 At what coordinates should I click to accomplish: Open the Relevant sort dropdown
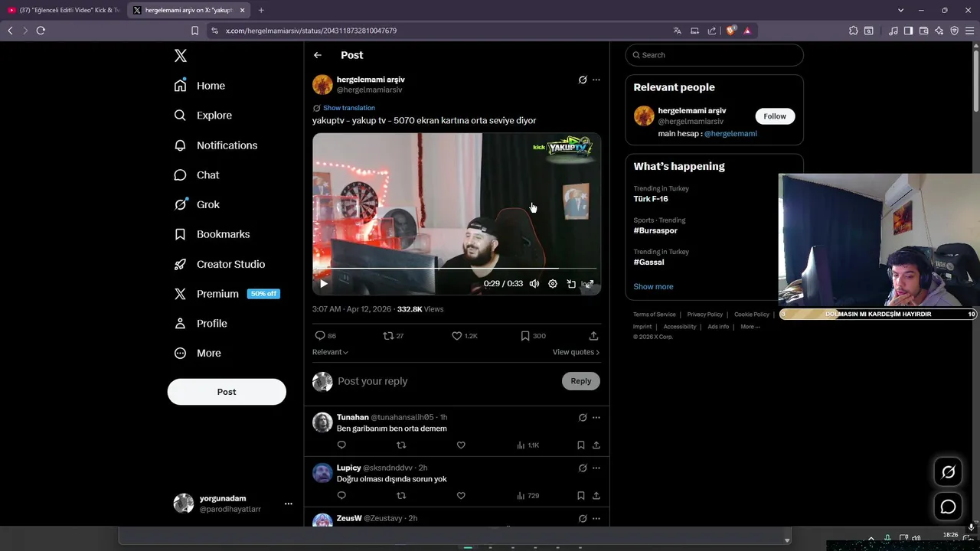[330, 352]
